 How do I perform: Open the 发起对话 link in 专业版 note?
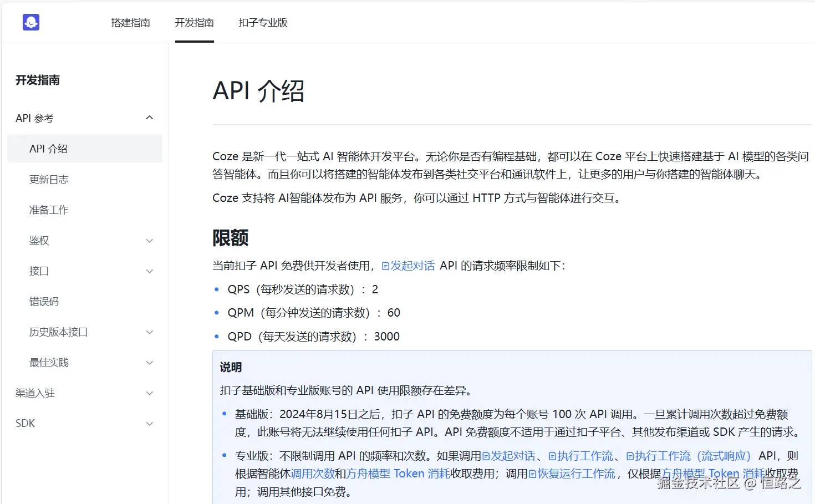coord(513,456)
